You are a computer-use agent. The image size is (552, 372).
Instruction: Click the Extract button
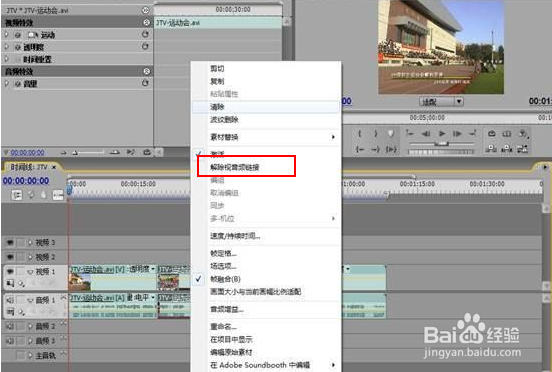tap(507, 149)
